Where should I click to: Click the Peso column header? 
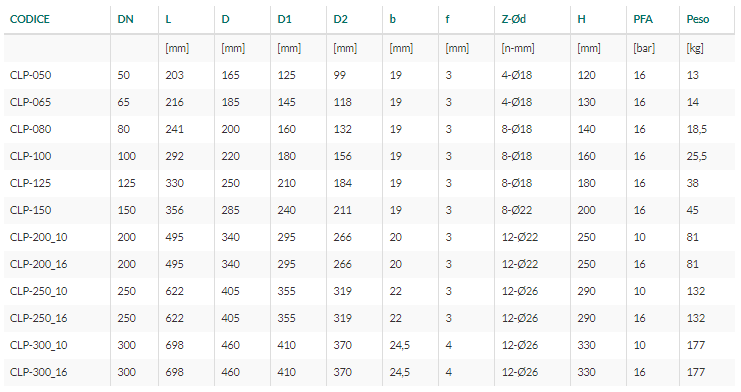tap(698, 19)
